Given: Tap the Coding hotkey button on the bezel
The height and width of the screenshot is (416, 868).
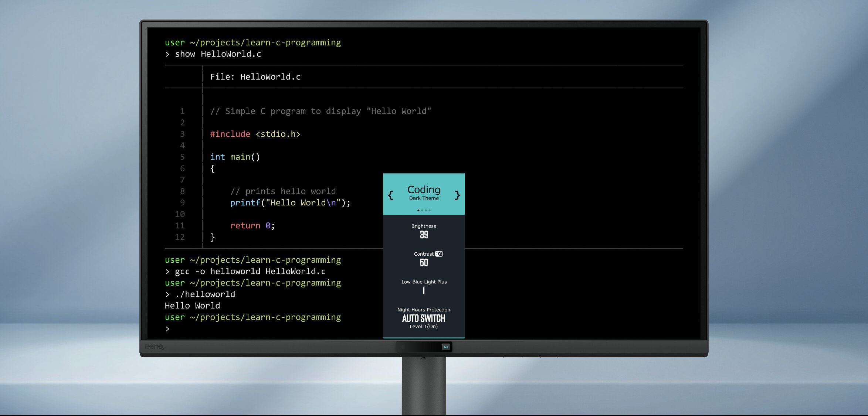Looking at the screenshot, I should pyautogui.click(x=445, y=347).
